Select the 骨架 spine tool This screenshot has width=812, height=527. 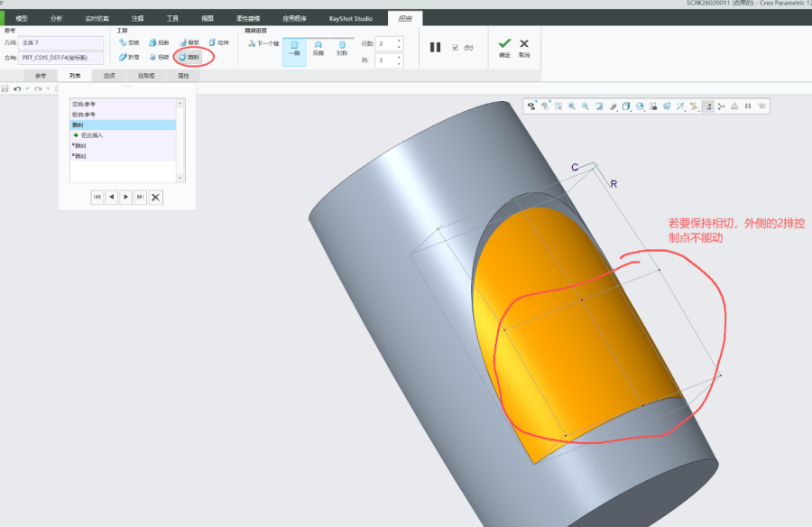[189, 42]
